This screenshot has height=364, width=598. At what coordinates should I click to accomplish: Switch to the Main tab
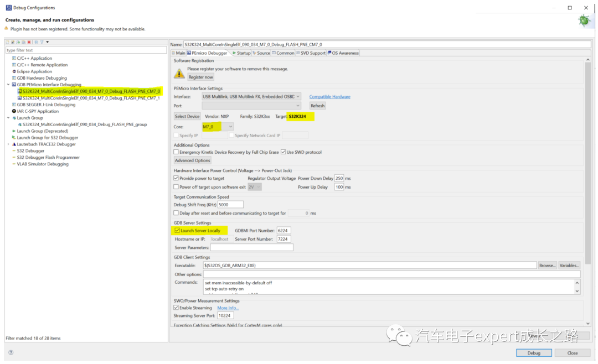coord(178,53)
